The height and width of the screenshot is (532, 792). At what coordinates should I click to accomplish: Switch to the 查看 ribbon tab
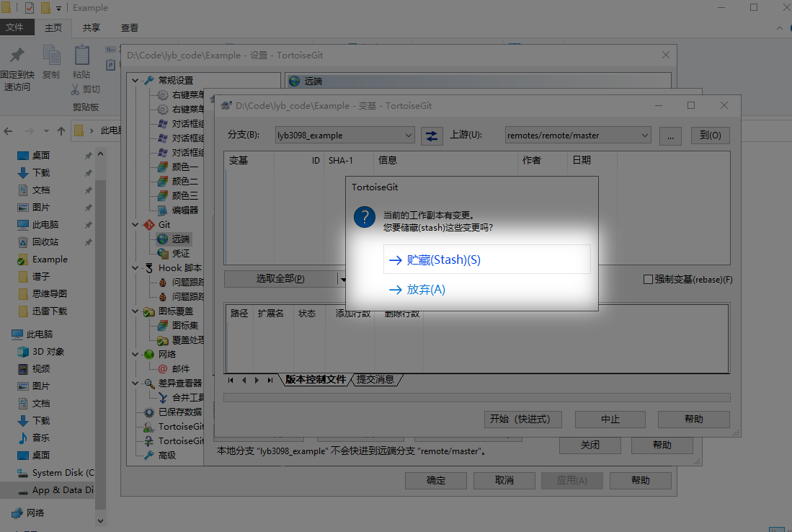pyautogui.click(x=129, y=28)
